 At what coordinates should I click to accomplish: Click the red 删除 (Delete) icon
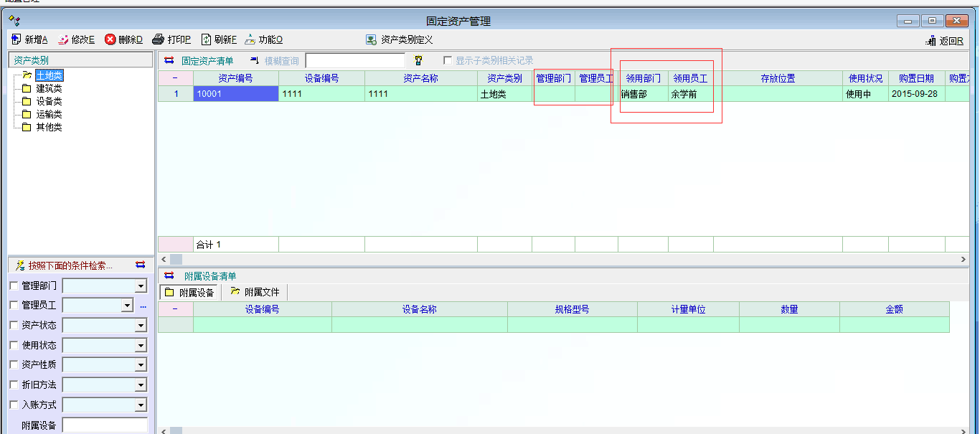coord(110,39)
